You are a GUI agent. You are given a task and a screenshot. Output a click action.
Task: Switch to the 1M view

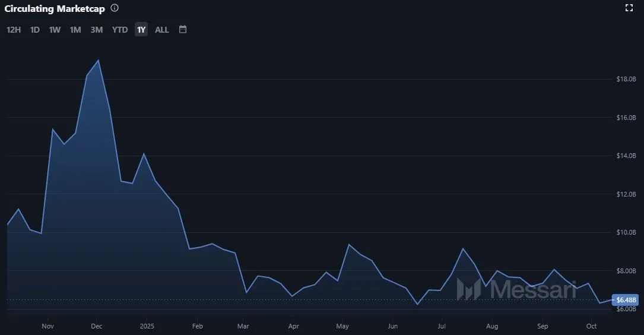point(75,30)
